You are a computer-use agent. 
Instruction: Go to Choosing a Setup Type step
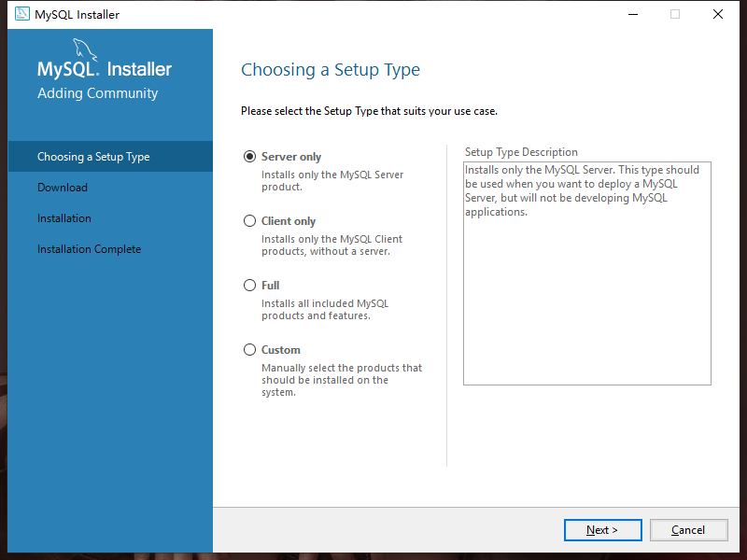[110, 156]
